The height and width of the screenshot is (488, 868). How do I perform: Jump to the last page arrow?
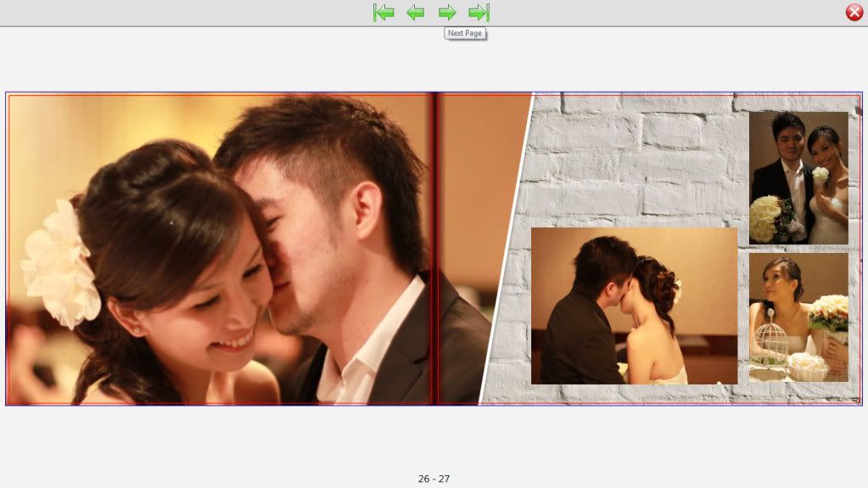tap(479, 12)
